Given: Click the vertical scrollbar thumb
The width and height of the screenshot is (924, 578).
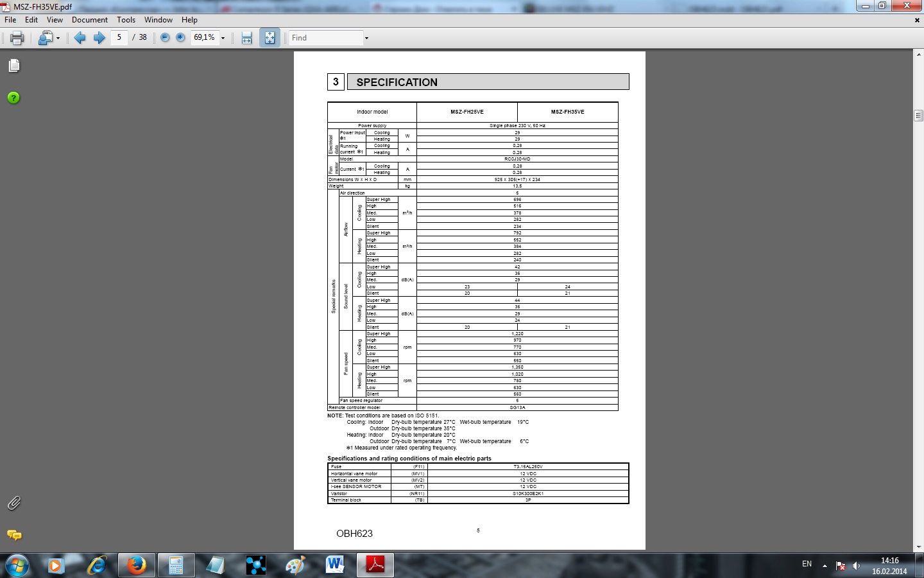Looking at the screenshot, I should coord(918,116).
